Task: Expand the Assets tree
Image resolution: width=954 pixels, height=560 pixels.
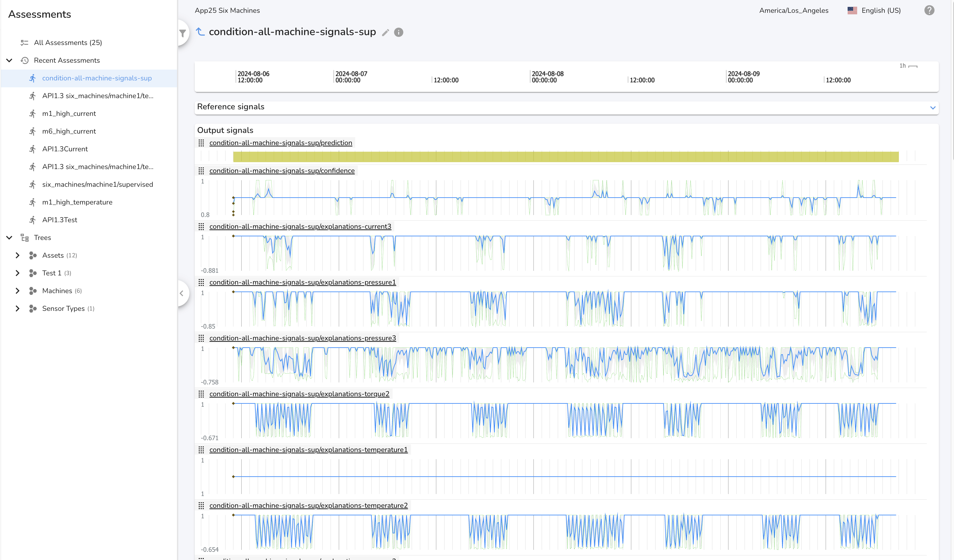Action: click(x=17, y=256)
